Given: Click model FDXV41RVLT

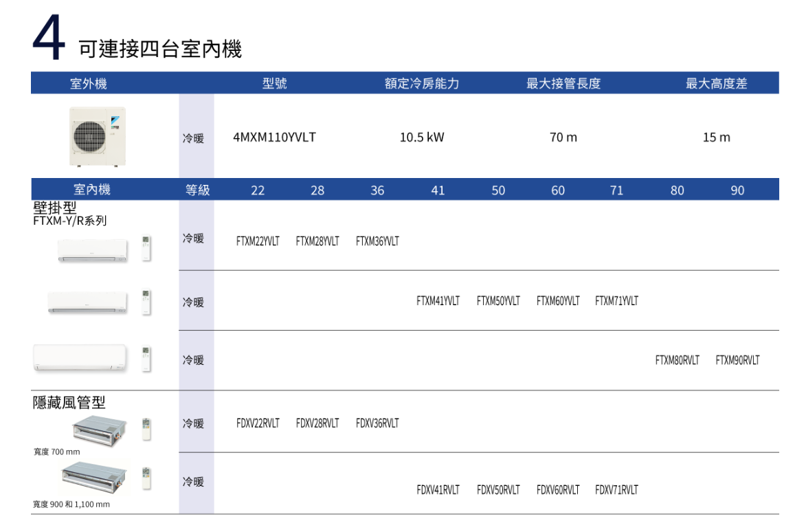Looking at the screenshot, I should [438, 490].
